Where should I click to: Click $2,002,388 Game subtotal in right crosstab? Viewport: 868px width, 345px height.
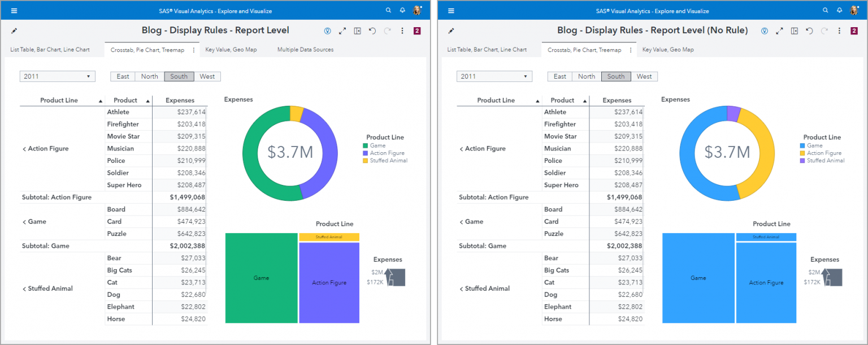[x=624, y=246]
